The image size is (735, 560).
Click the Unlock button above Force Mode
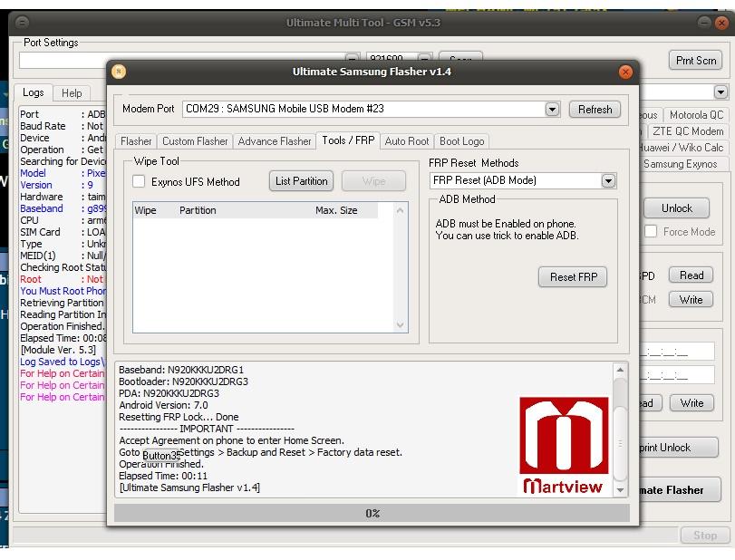[x=676, y=208]
